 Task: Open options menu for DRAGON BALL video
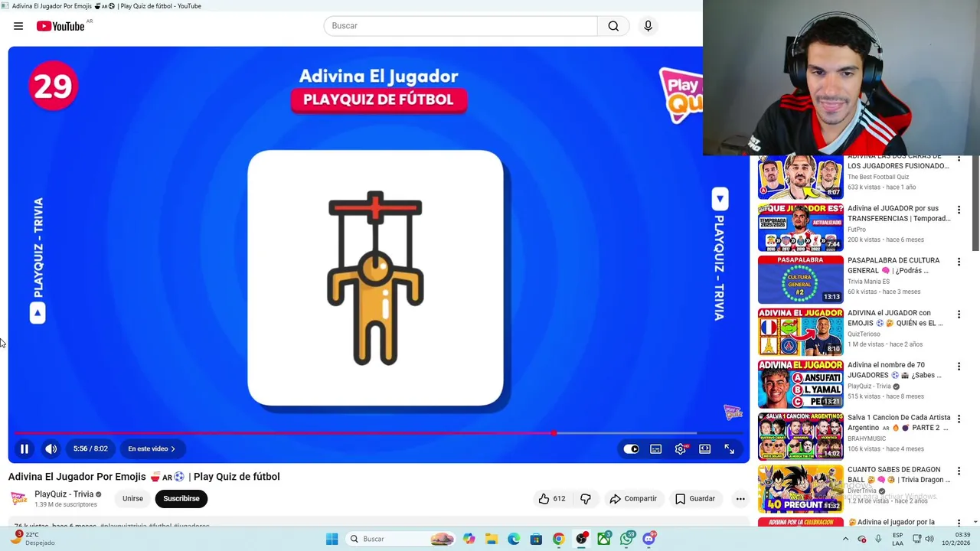pos(959,471)
